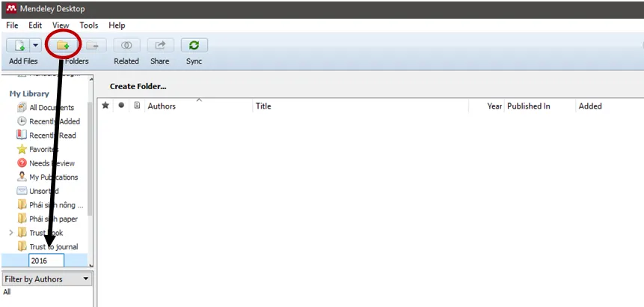Viewport: 644px width, 307px height.
Task: Click the Share toolbar icon
Action: coord(160,45)
